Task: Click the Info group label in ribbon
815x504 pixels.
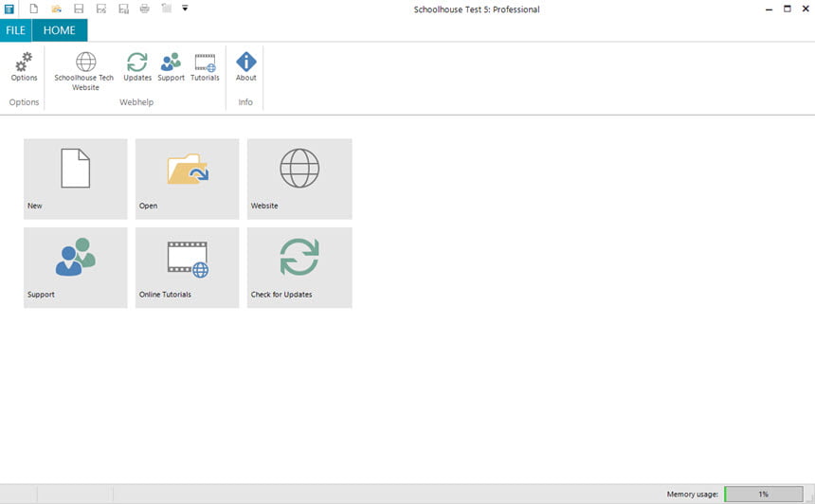Action: click(x=245, y=102)
